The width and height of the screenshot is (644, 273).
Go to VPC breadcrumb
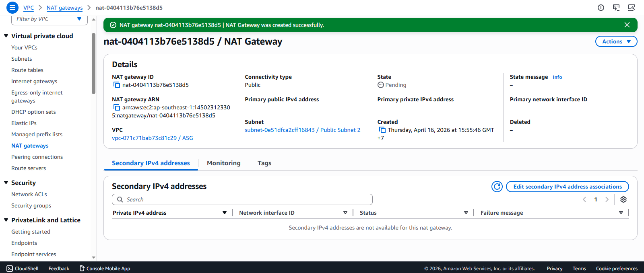click(x=29, y=8)
